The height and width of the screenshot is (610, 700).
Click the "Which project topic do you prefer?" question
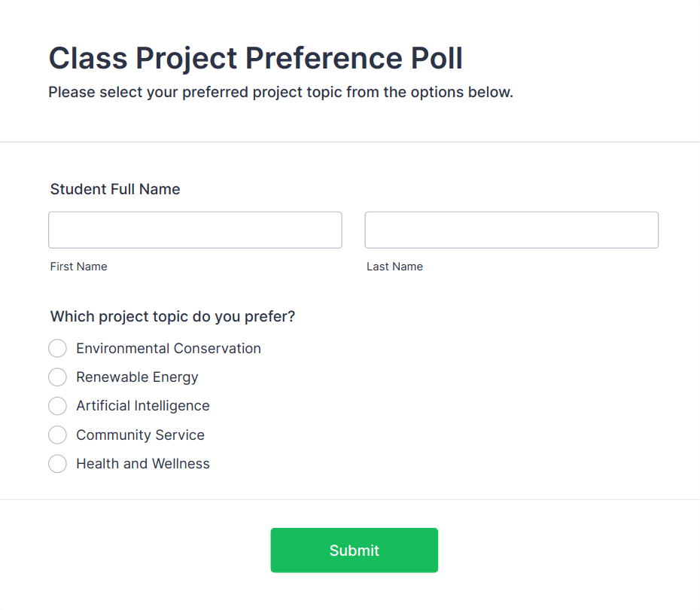(173, 317)
